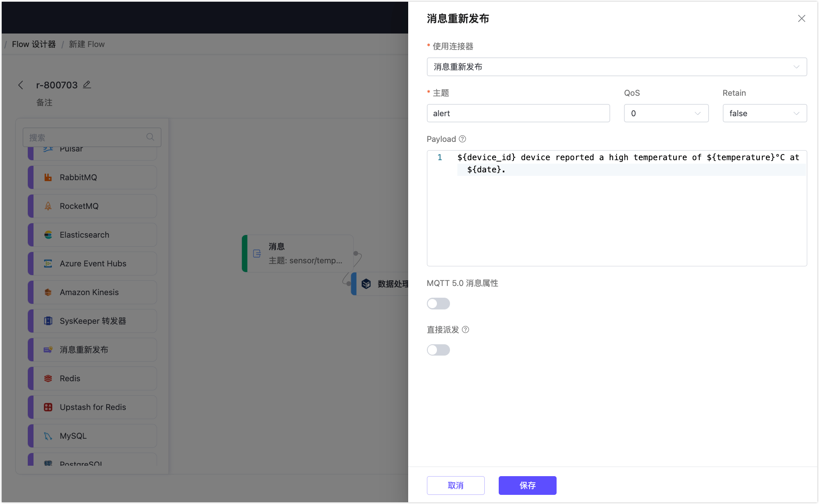Toggle the MQTT 5.0 消息属性 switch
This screenshot has height=504, width=819.
[x=438, y=303]
